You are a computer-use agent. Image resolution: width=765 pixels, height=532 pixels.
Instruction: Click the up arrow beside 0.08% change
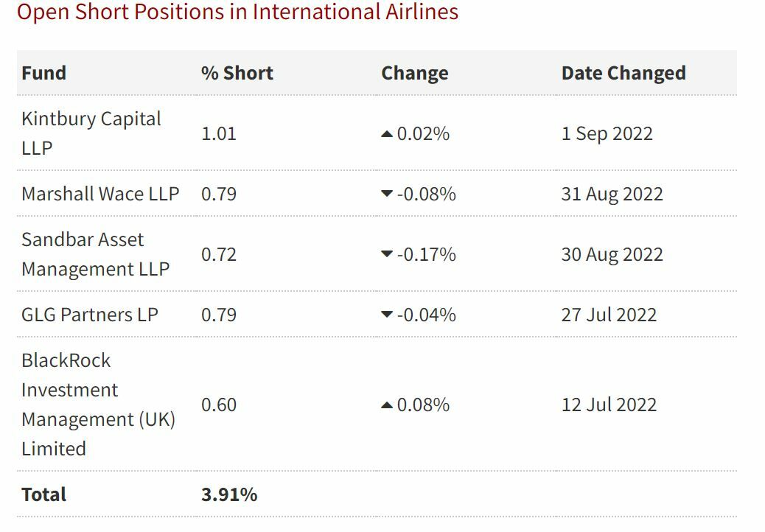pos(387,405)
